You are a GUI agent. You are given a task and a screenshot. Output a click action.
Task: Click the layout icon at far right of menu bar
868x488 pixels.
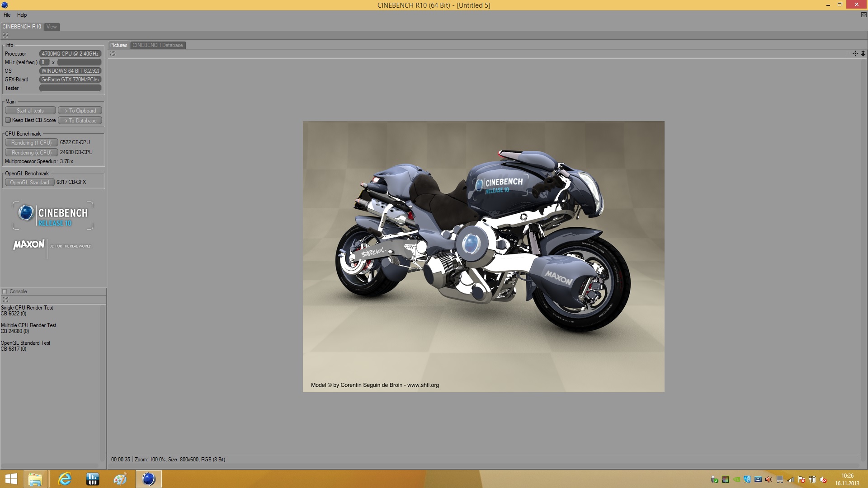pyautogui.click(x=863, y=15)
